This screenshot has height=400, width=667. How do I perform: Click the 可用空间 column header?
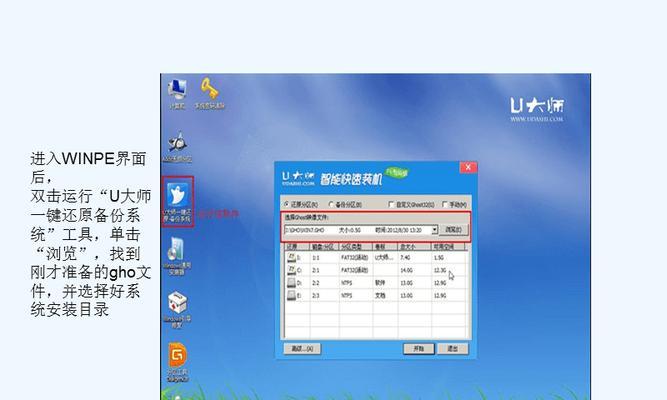(448, 247)
